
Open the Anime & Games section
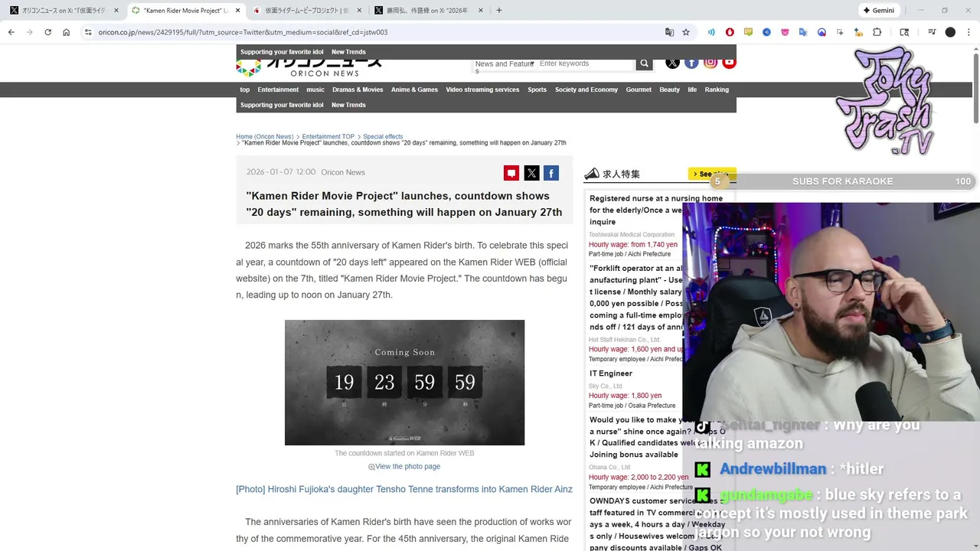pyautogui.click(x=414, y=90)
